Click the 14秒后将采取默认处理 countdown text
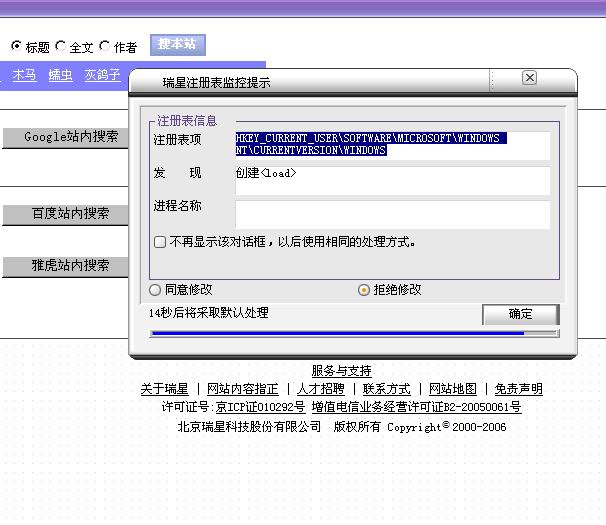 point(209,313)
